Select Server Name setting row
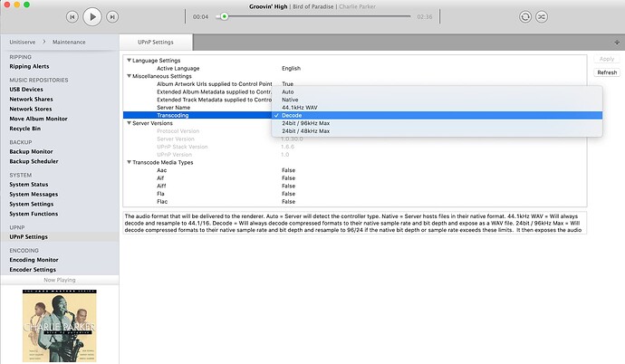The width and height of the screenshot is (625, 364). [197, 108]
